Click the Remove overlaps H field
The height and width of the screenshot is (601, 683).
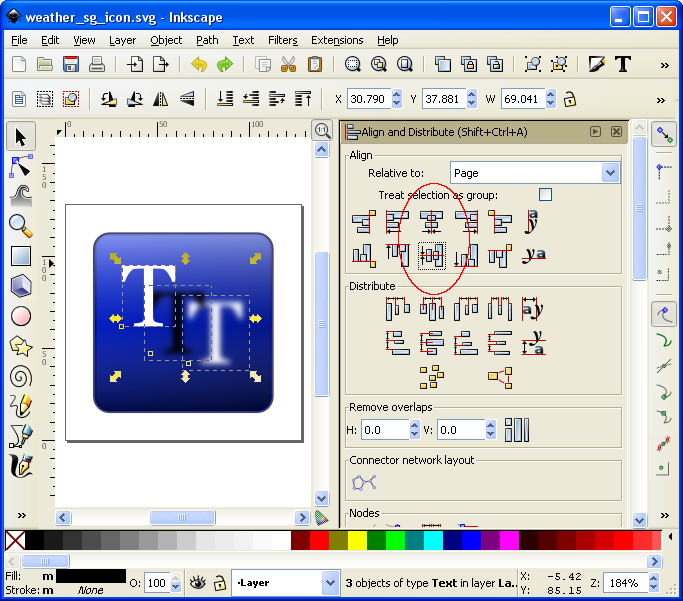(385, 430)
